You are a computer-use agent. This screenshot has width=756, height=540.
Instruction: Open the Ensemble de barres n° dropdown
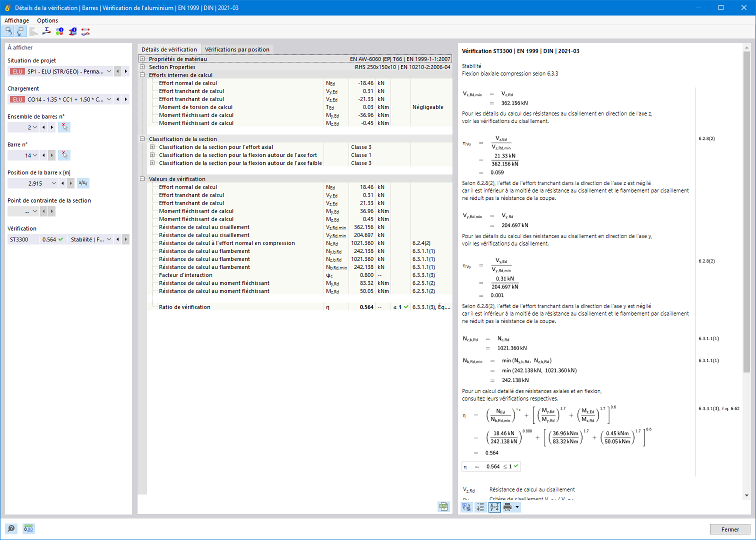click(x=35, y=127)
